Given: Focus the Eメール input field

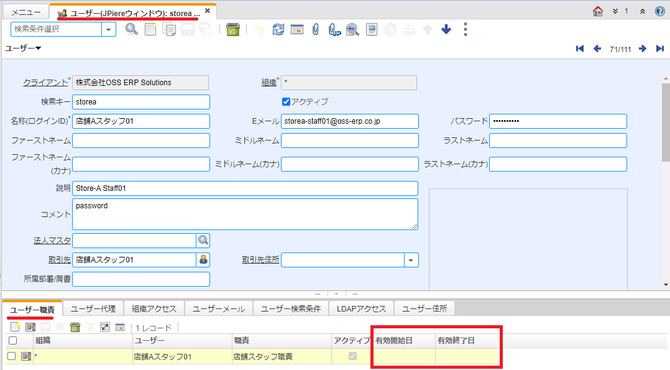Looking at the screenshot, I should [350, 121].
